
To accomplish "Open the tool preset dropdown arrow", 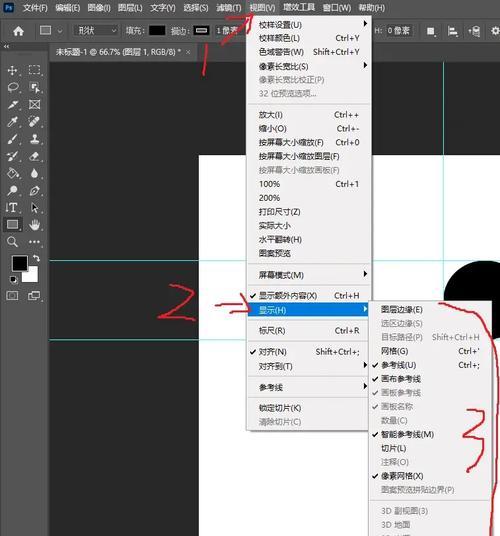I will [60, 31].
